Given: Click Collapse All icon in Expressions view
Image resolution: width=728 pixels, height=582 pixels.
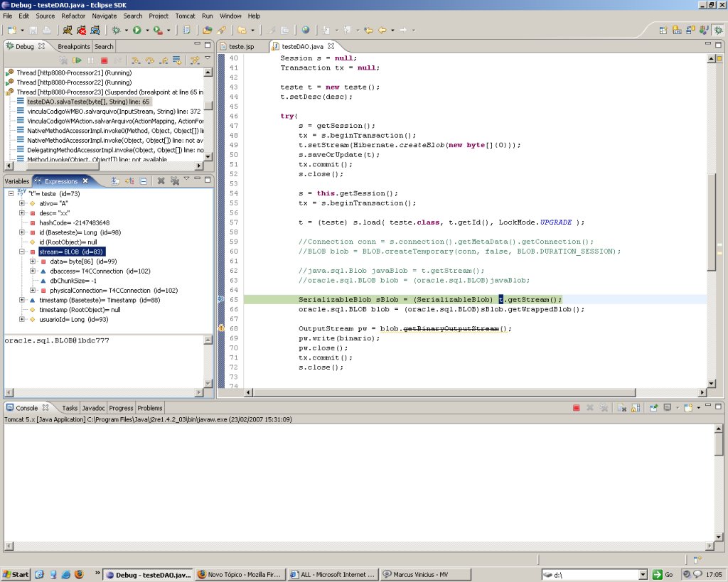Looking at the screenshot, I should [144, 181].
